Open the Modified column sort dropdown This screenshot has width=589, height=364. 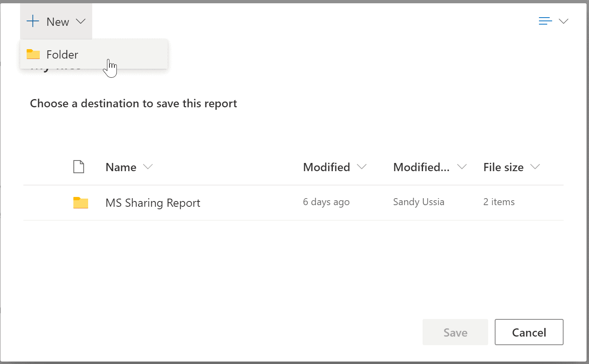coord(362,167)
